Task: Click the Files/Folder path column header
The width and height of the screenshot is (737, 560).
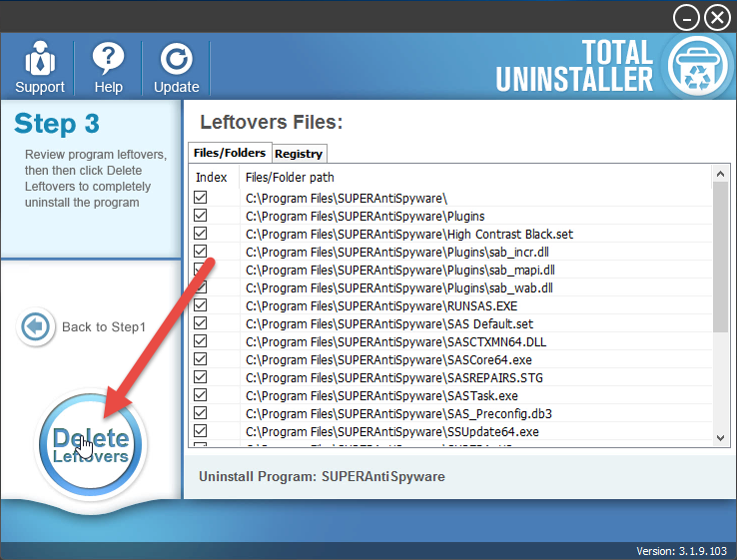Action: (290, 177)
